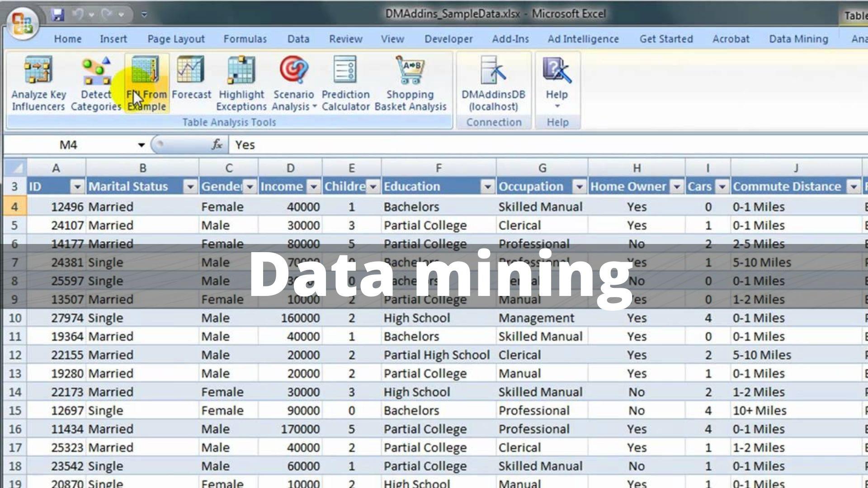Click the Help button

coord(556,81)
